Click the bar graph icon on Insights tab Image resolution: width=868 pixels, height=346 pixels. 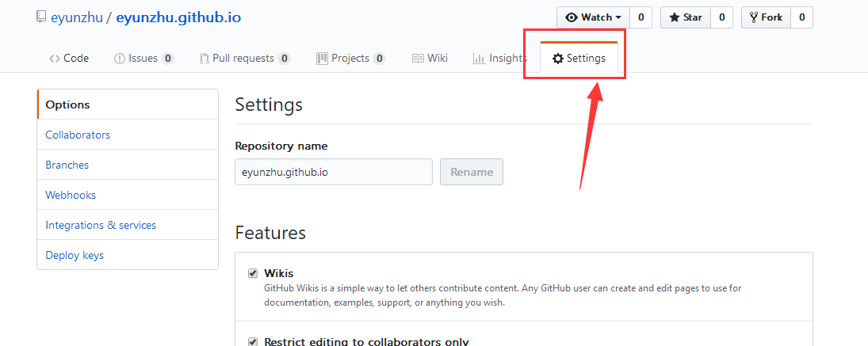(x=479, y=59)
